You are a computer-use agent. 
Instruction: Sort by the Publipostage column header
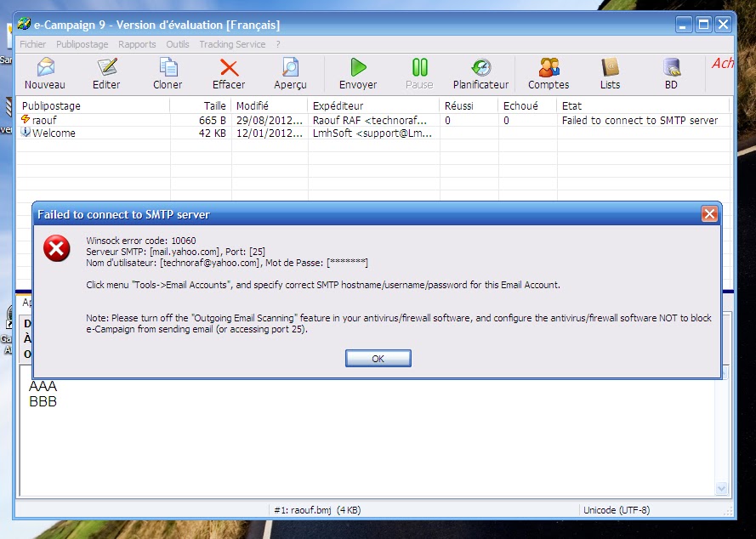pyautogui.click(x=93, y=105)
